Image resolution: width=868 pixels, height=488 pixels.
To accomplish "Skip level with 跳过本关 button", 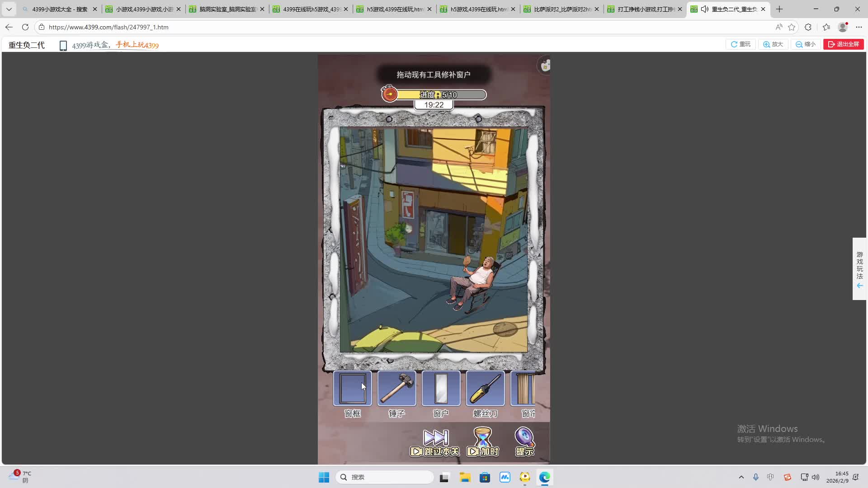I will 435,442.
